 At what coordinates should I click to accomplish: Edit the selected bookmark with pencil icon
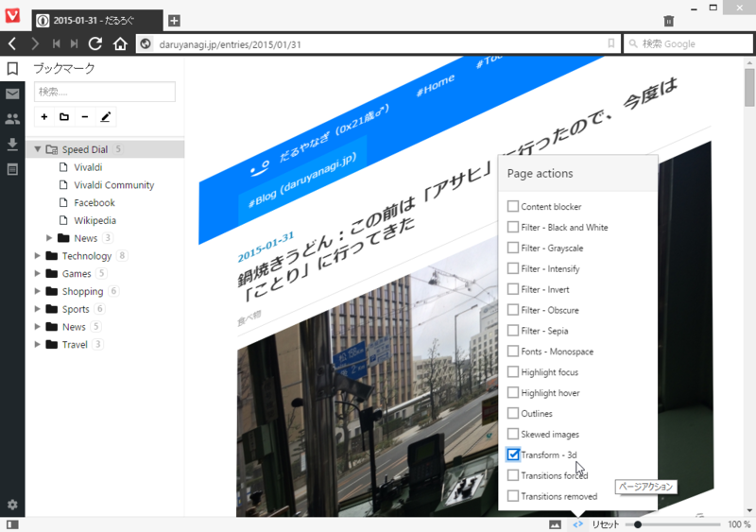point(106,117)
